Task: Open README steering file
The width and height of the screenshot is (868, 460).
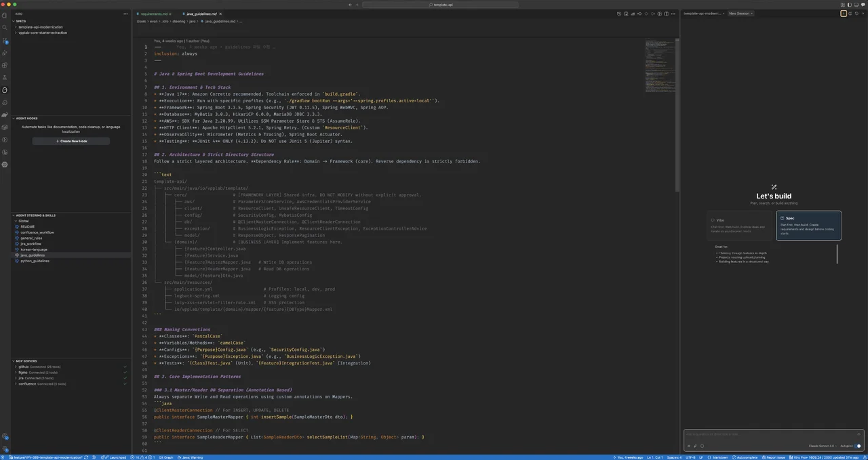Action: 27,226
